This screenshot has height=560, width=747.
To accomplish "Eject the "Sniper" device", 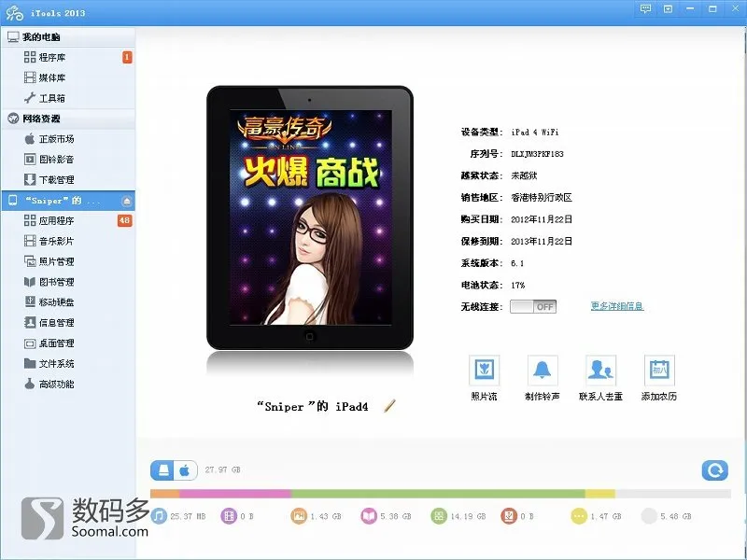I will (x=127, y=201).
